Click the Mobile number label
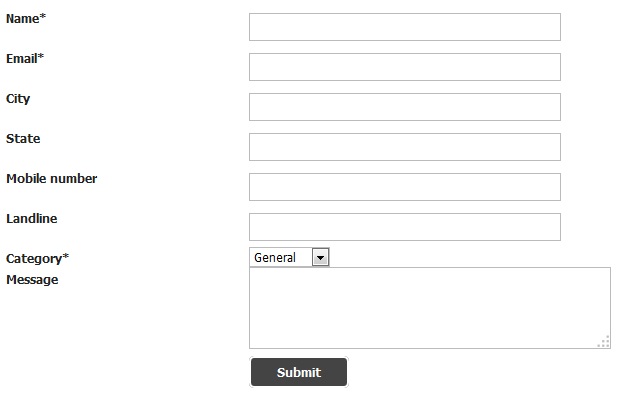 51,178
